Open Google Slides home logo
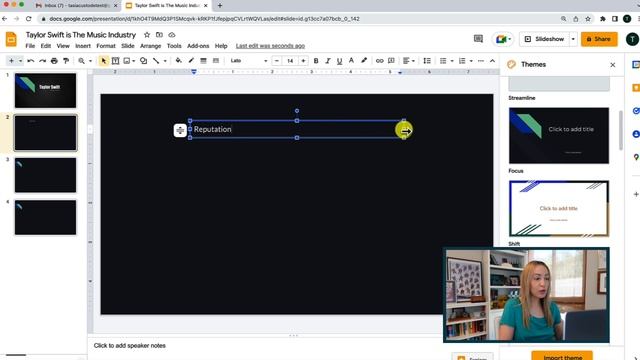This screenshot has width=640, height=360. tap(11, 40)
